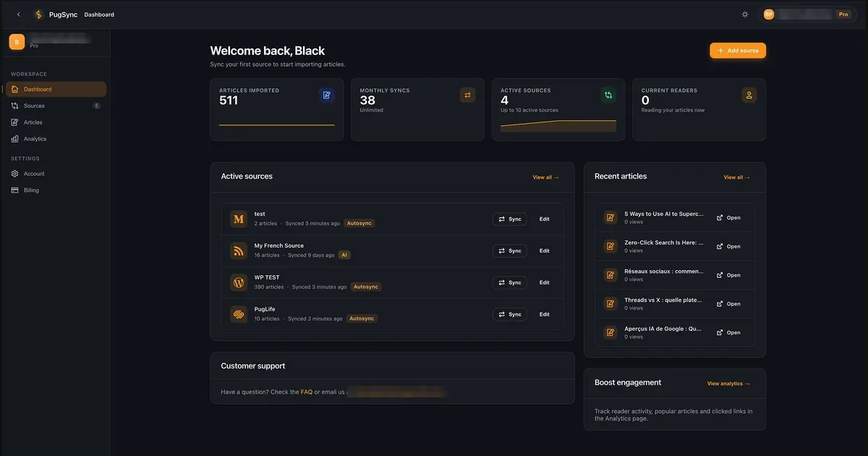Click View analytics in Boost engagement

728,384
